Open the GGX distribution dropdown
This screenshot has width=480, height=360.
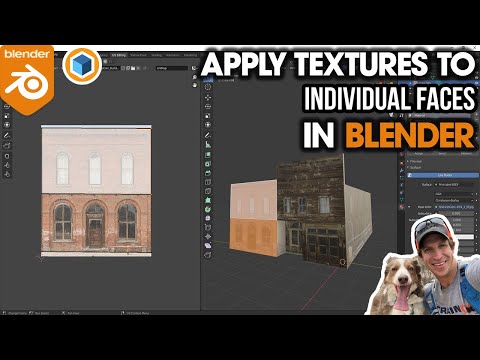click(454, 194)
